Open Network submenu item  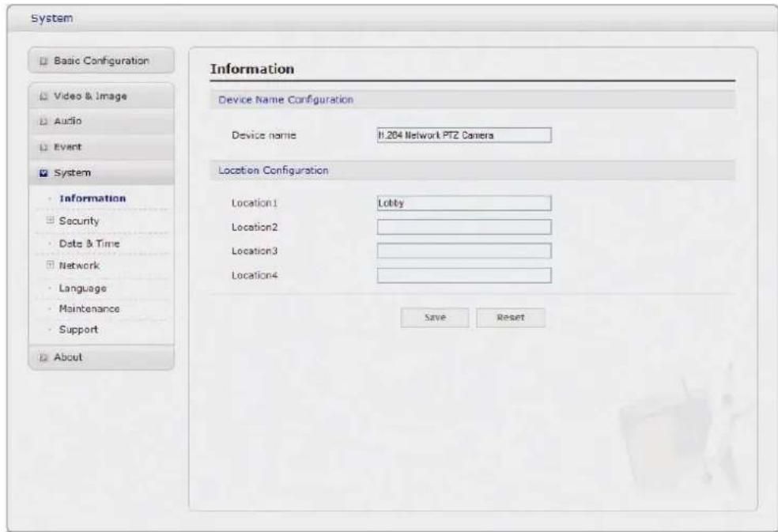[x=79, y=266]
